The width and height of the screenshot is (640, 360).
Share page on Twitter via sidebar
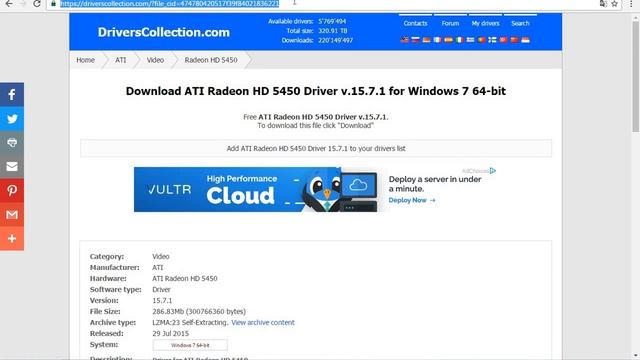tap(12, 119)
